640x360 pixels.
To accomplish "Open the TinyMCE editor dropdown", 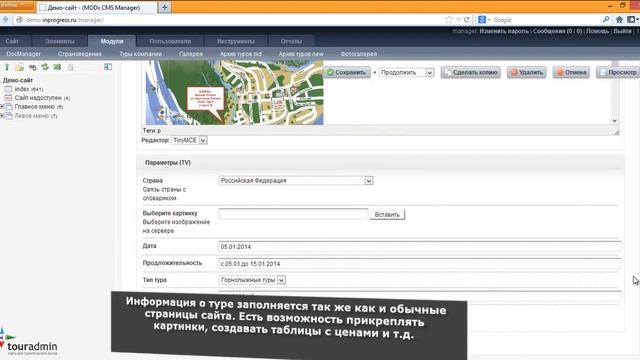I will 203,140.
